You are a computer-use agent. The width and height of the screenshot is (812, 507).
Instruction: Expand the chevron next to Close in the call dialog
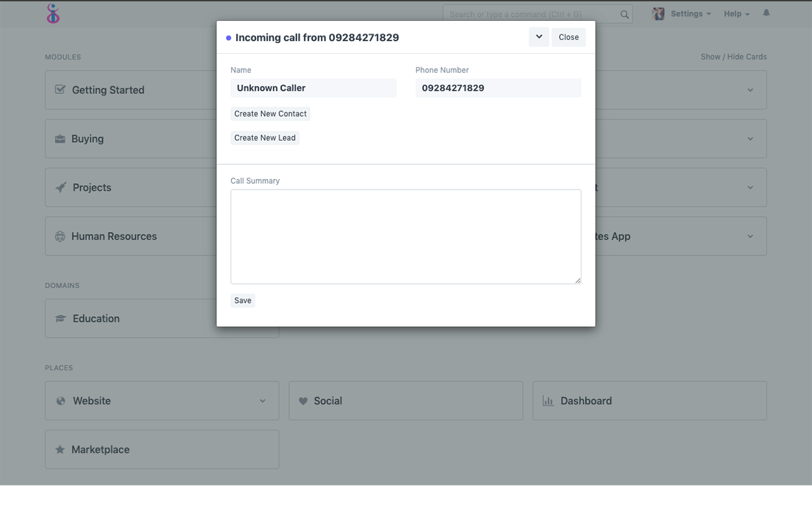[538, 37]
